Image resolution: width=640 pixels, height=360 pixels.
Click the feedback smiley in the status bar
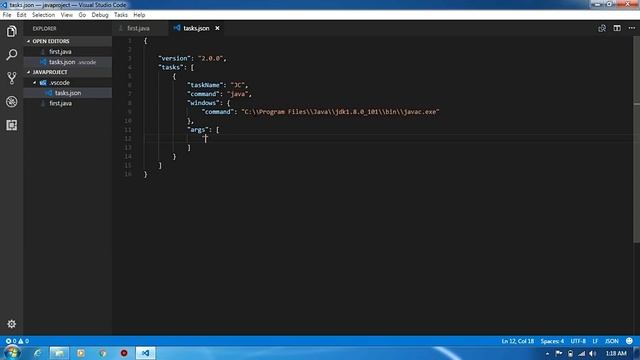629,341
